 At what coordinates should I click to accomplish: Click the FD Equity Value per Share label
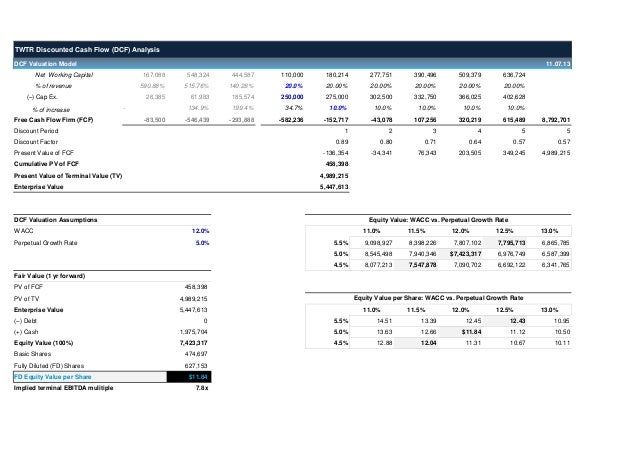(52, 377)
